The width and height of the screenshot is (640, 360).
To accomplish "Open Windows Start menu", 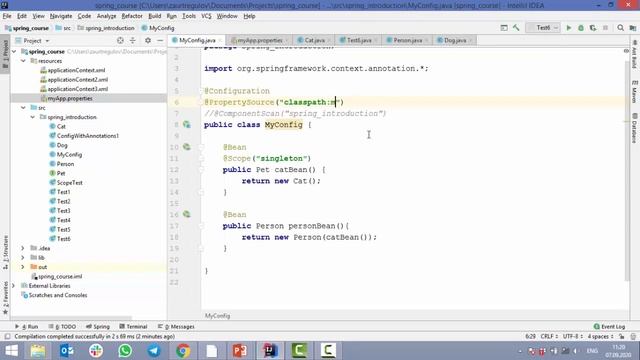I will pos(11,351).
